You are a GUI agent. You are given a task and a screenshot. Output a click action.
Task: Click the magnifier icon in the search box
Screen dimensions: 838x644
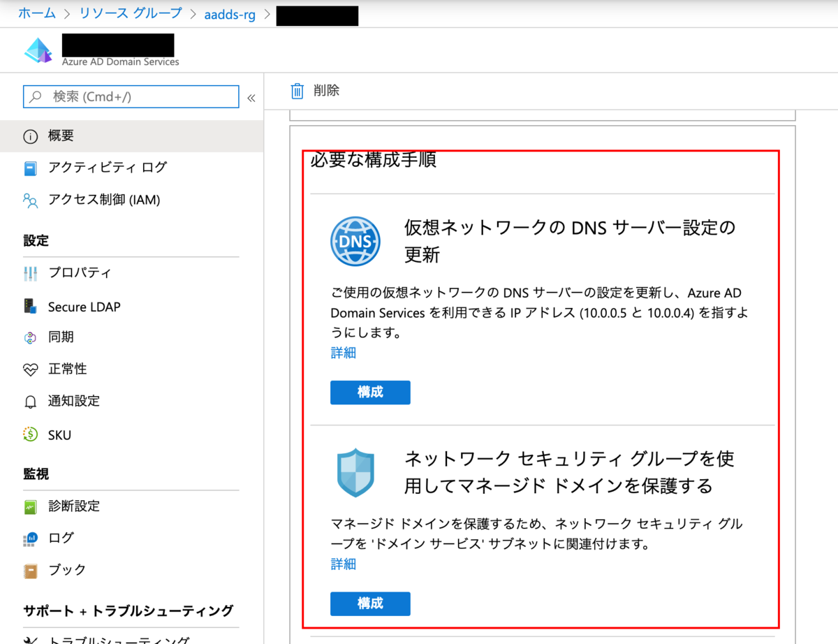36,96
